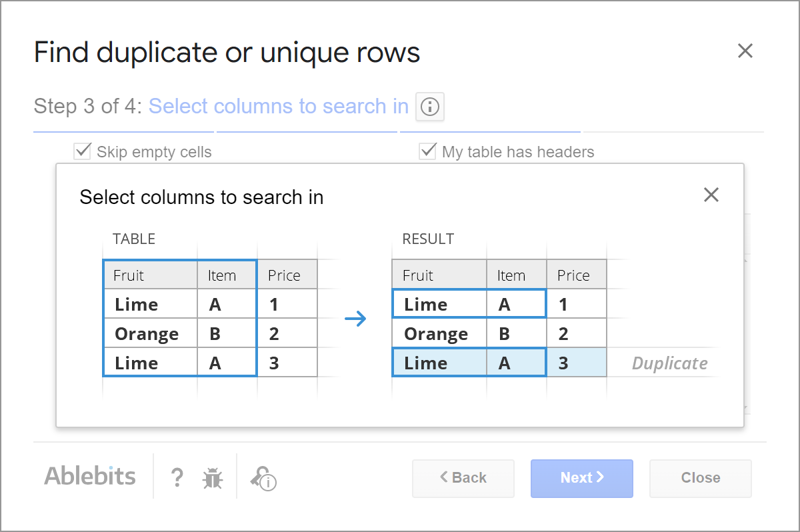This screenshot has height=532, width=800.
Task: Click the blue arrow between TABLE and RESULT
Action: tap(356, 319)
